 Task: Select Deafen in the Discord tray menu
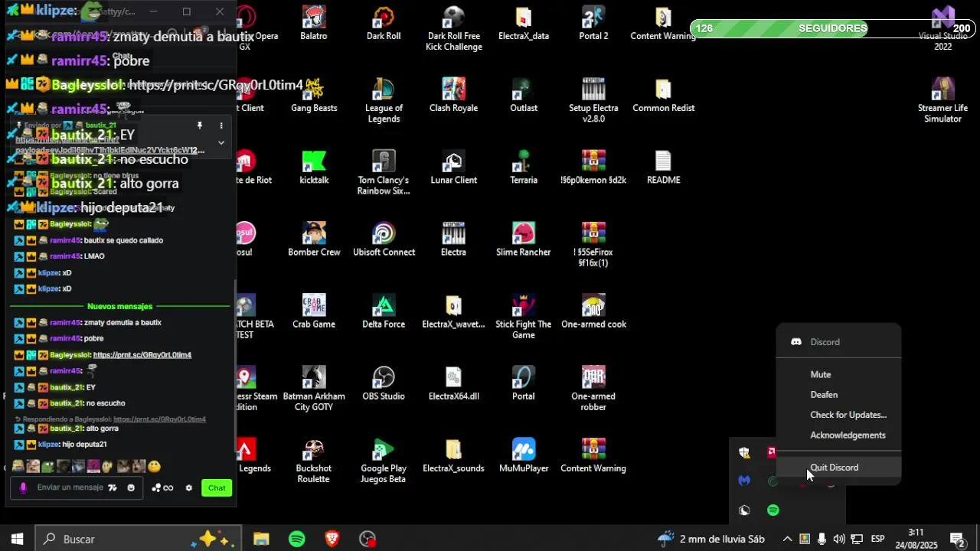coord(838,395)
